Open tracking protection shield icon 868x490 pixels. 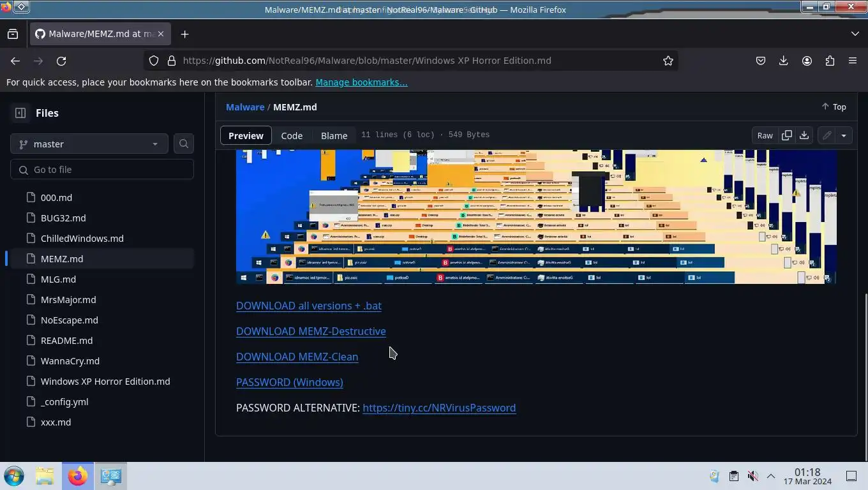point(154,61)
